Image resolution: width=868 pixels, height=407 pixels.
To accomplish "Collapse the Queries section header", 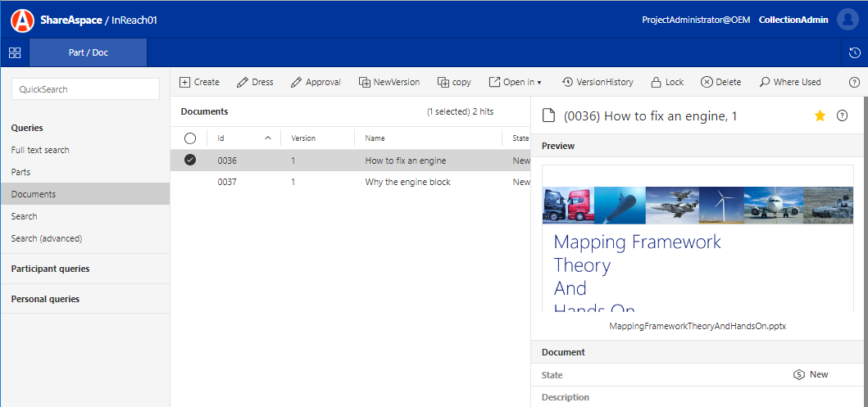I will (x=27, y=128).
